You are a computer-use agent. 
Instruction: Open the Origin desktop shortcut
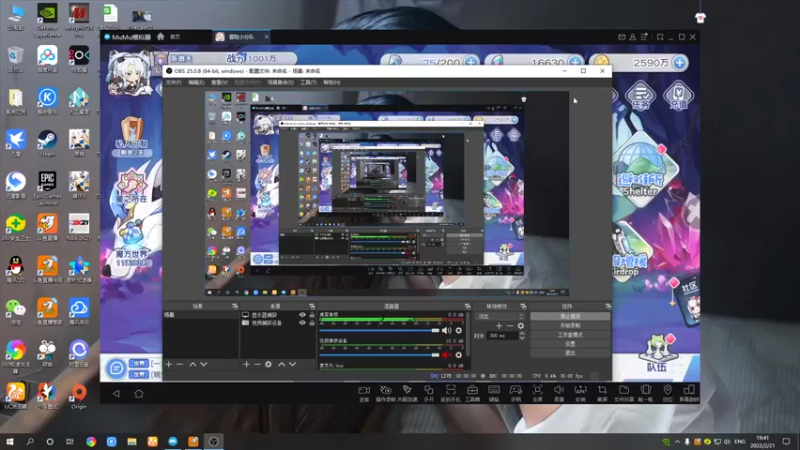(79, 396)
